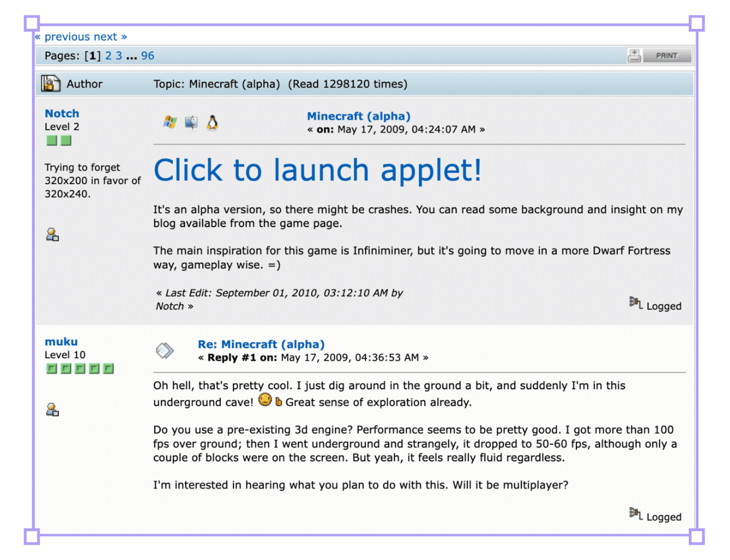Click Notch's 'Trying to forget 320x200' personal text
The height and width of the screenshot is (560, 730).
point(93,181)
